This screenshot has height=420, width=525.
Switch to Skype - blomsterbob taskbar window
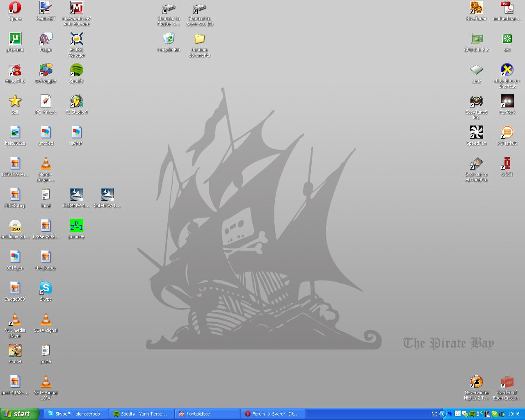pos(76,414)
